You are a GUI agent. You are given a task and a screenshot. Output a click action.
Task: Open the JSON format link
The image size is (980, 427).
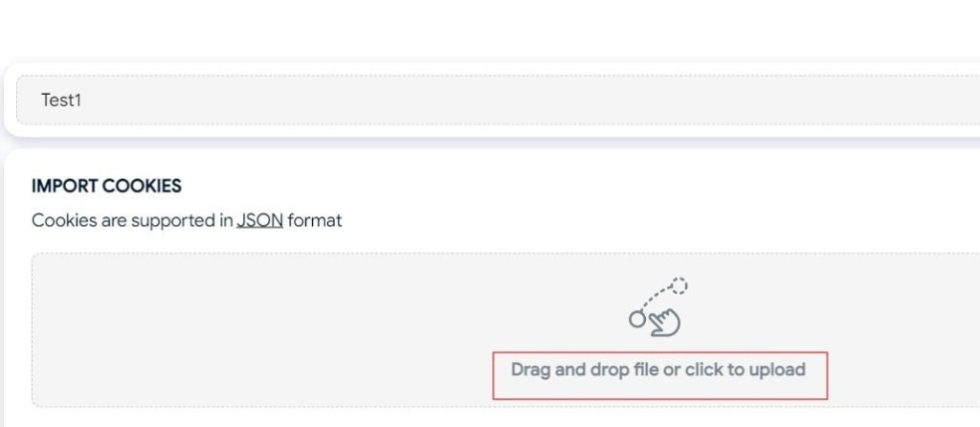tap(260, 220)
